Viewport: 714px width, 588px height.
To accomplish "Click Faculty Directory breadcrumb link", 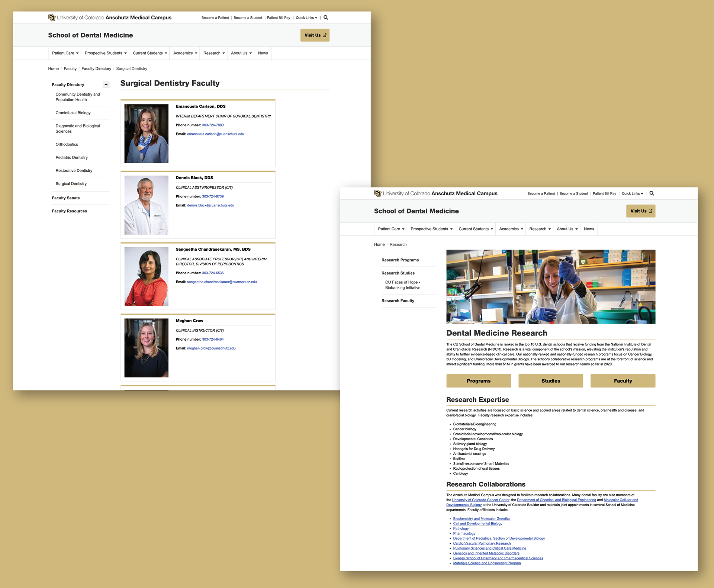I will click(x=96, y=69).
